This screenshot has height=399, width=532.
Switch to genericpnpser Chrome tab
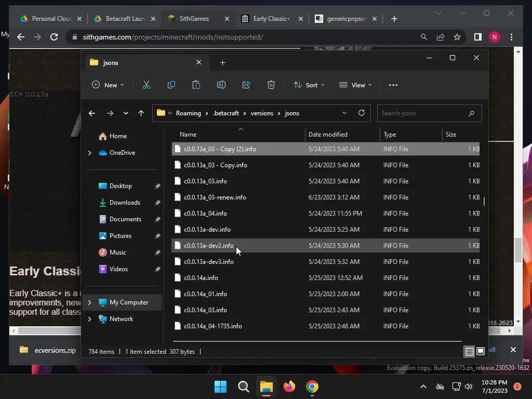346,19
